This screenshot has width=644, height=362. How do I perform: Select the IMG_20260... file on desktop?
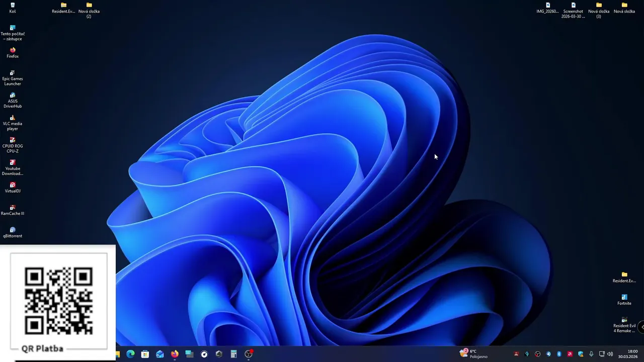pos(547,8)
